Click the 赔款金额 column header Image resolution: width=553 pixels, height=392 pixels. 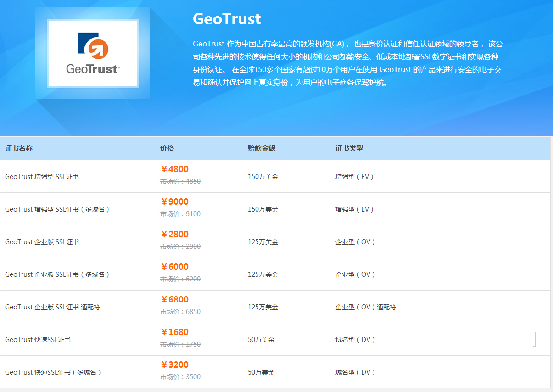click(262, 148)
